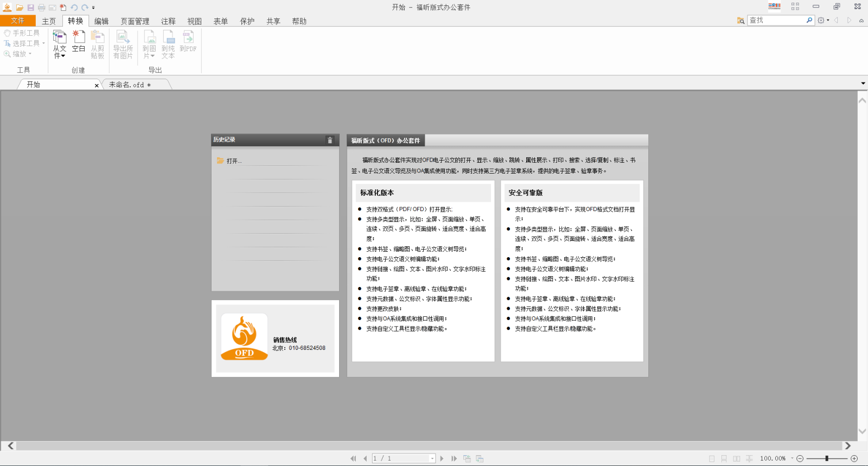The width and height of the screenshot is (868, 466).
Task: Collapse the ribbon with the up chevron
Action: click(x=861, y=21)
